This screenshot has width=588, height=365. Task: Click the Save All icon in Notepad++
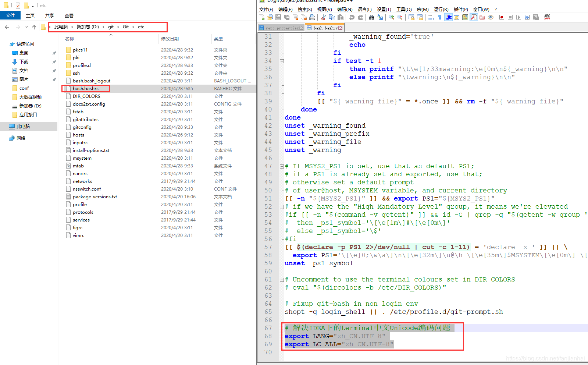click(287, 17)
